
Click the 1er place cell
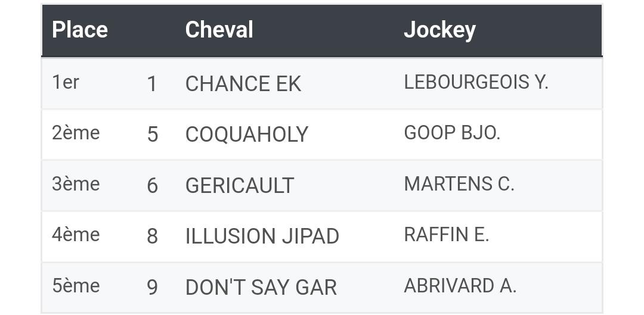(66, 82)
